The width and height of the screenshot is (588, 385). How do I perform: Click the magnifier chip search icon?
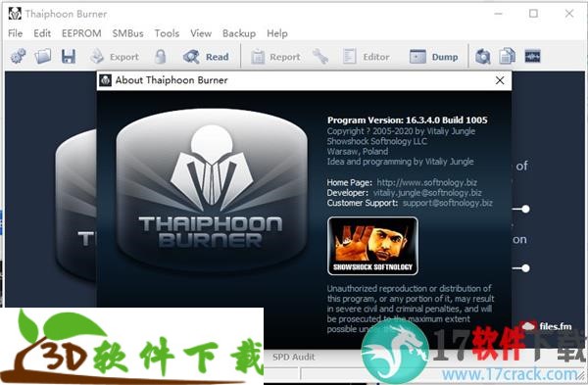click(482, 57)
